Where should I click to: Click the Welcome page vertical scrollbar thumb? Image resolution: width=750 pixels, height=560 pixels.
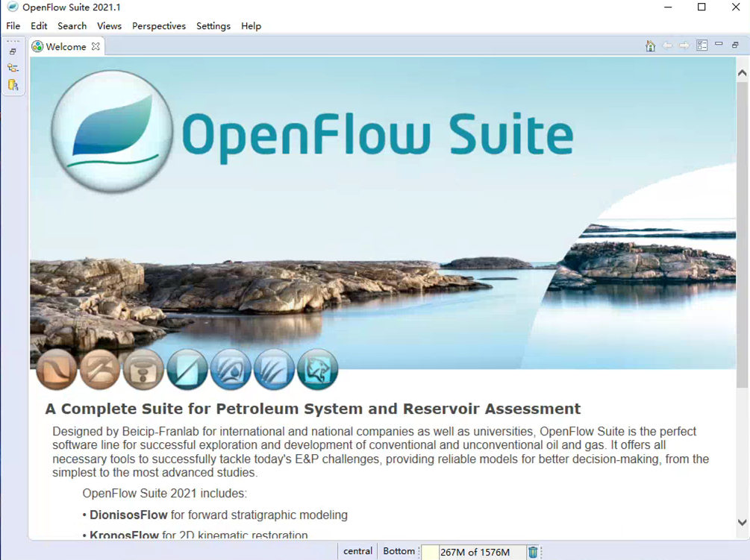point(742,234)
